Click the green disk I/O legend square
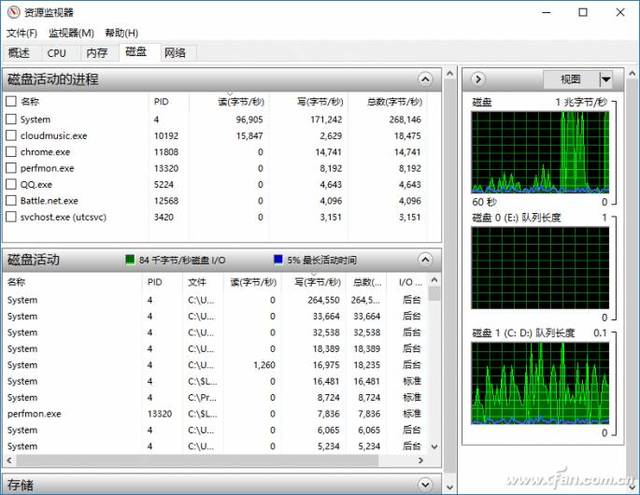 pyautogui.click(x=130, y=260)
